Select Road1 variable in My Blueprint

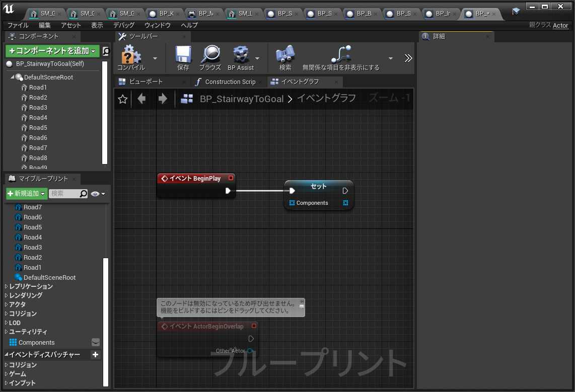click(x=32, y=267)
